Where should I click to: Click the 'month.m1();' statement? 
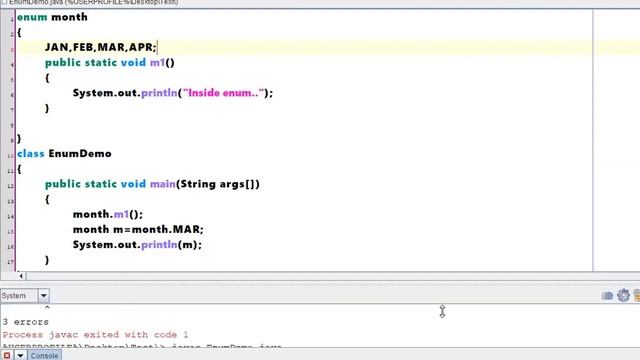click(x=108, y=214)
